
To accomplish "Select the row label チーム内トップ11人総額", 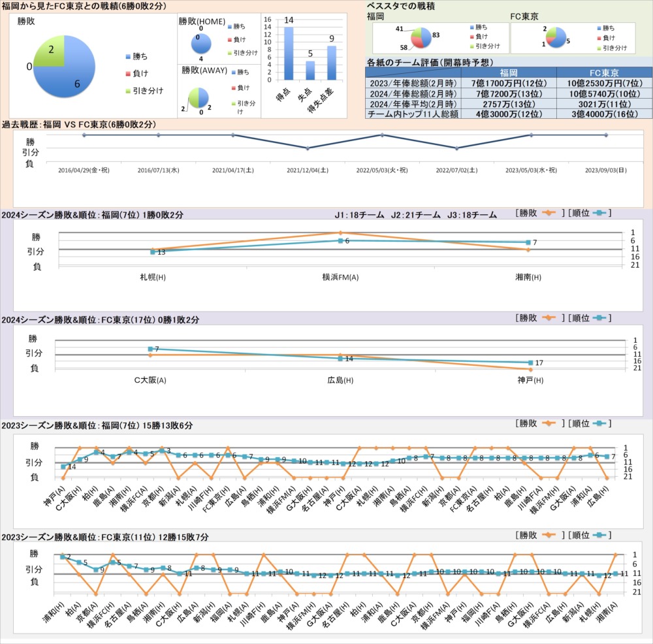I will tap(413, 114).
